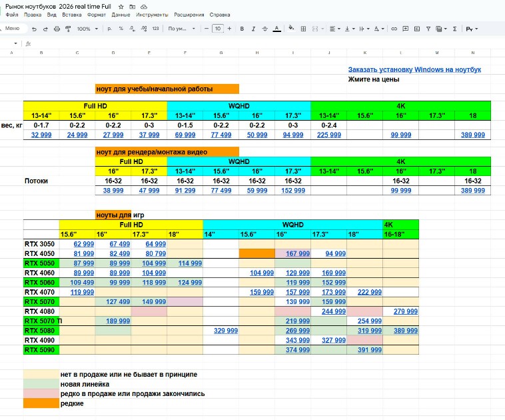Select the "Потоки" label cell
The height and width of the screenshot is (420, 505).
[x=41, y=181]
